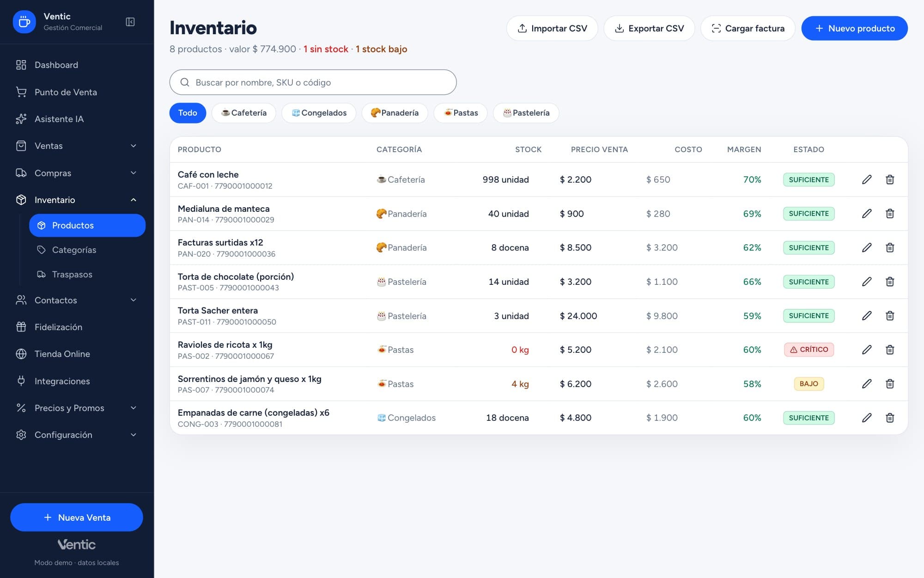Select the Todo filter chip
Image resolution: width=924 pixels, height=578 pixels.
188,113
